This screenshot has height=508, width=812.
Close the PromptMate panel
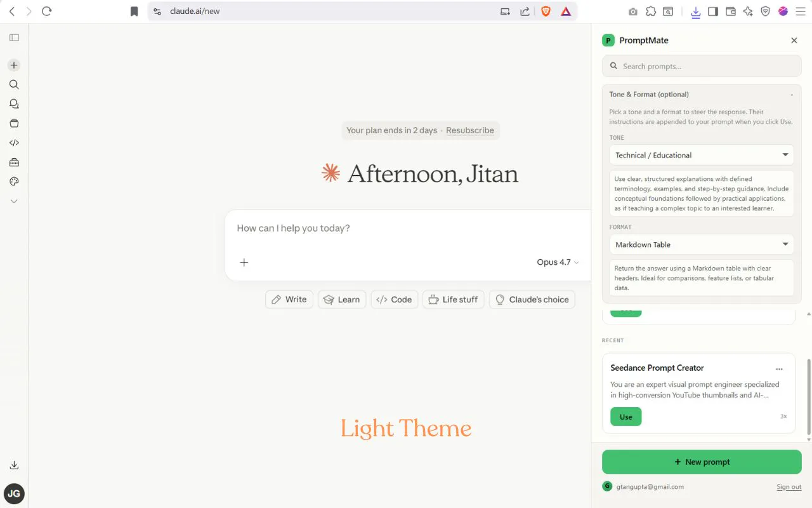point(794,41)
